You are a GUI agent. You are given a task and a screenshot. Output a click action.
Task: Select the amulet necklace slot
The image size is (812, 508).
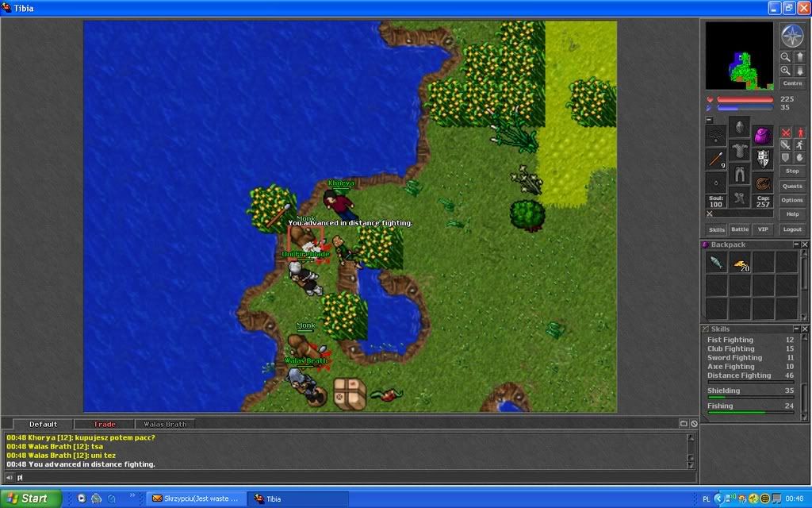pyautogui.click(x=716, y=137)
